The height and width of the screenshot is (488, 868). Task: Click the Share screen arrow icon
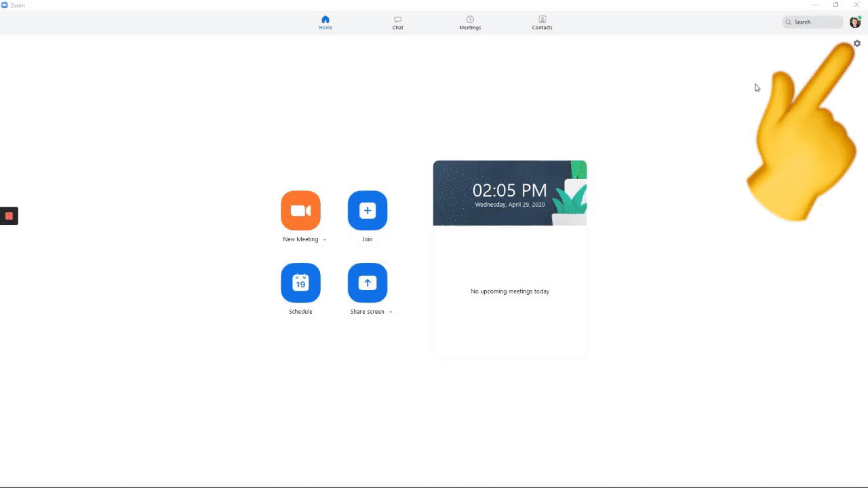368,283
